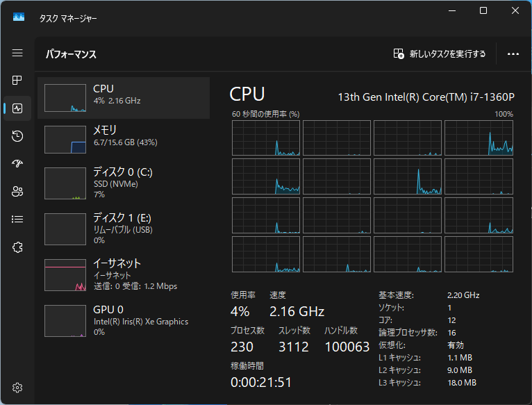This screenshot has height=405, width=532.
Task: Click the first logical processor graph
Action: pyautogui.click(x=266, y=138)
